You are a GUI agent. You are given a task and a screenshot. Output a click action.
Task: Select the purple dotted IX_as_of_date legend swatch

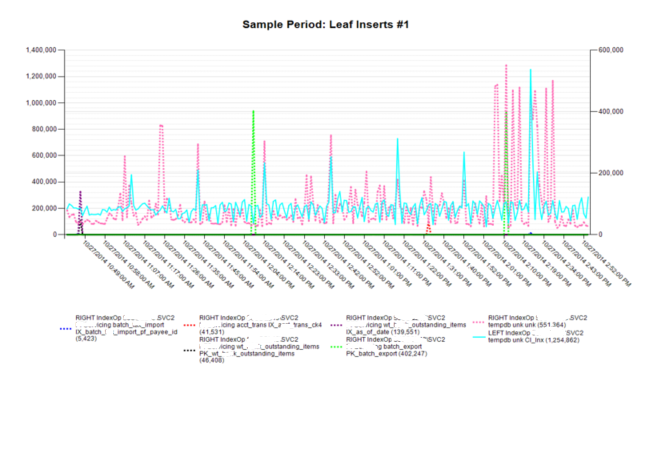(x=336, y=325)
